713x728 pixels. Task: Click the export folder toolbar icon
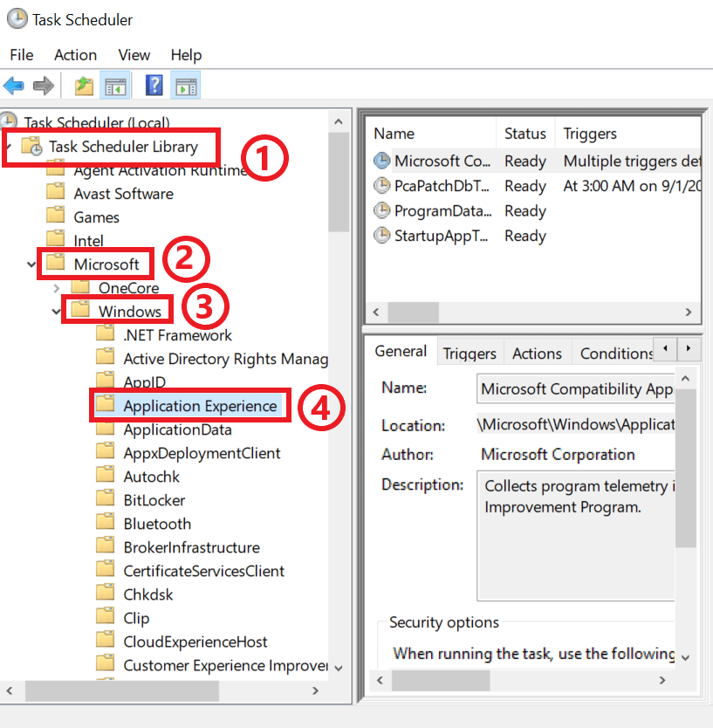(x=83, y=85)
